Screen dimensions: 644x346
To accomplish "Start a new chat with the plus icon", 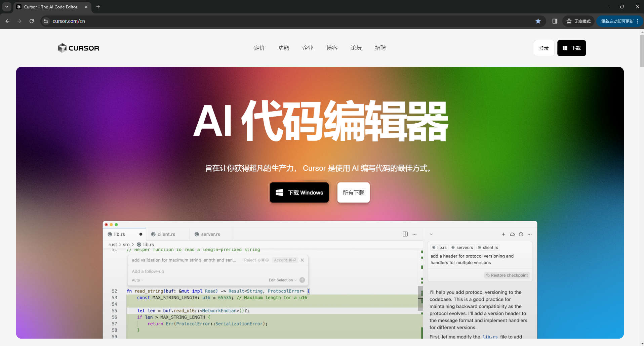I will [503, 234].
